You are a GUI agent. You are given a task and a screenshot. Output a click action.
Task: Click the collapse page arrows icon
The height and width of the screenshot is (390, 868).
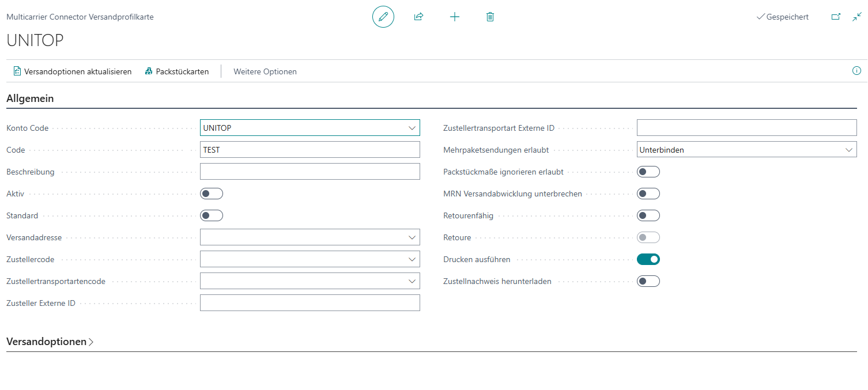[x=857, y=17]
